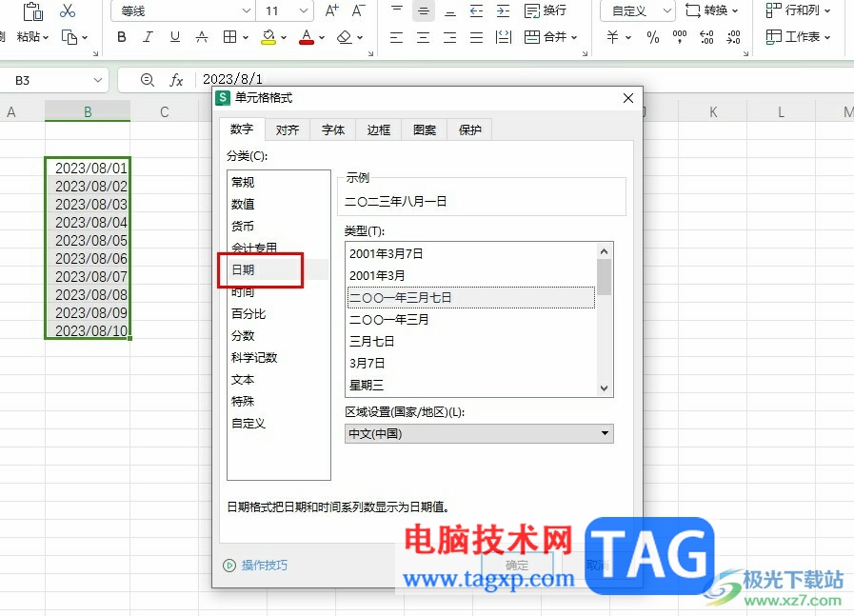Open the Worksheet (工作表) menu
This screenshot has height=616, width=854.
coord(799,37)
